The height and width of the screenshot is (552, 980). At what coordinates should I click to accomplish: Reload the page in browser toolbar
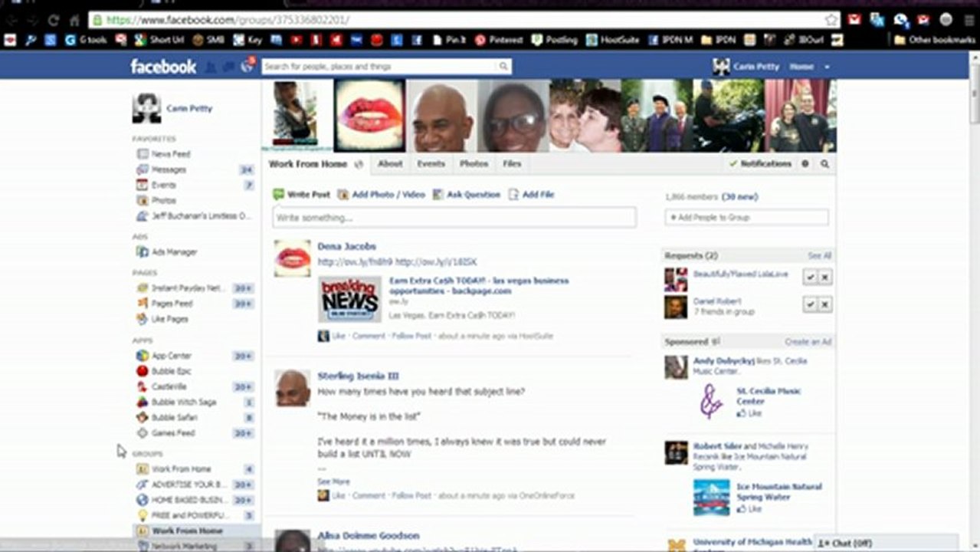point(53,21)
